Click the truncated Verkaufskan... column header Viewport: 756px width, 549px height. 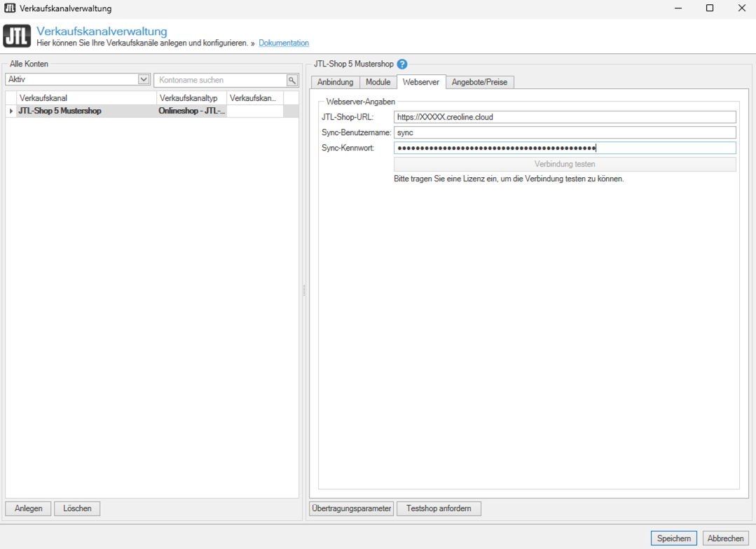pyautogui.click(x=255, y=98)
